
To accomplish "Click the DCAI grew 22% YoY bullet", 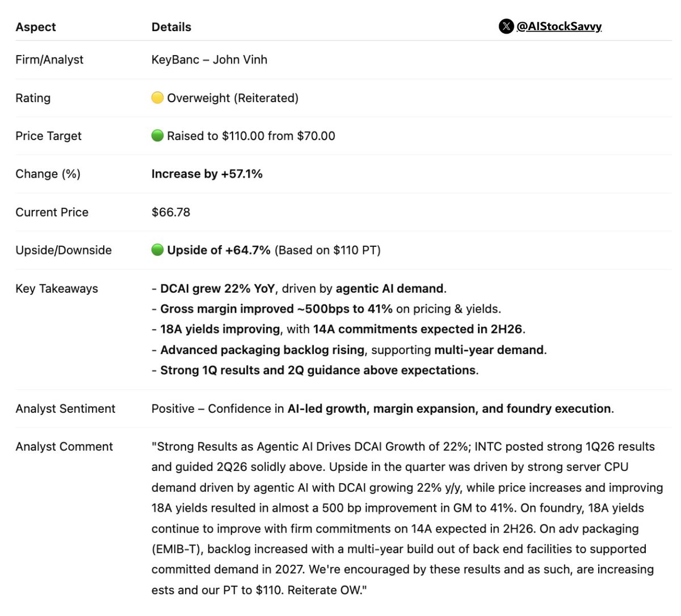I will point(299,289).
